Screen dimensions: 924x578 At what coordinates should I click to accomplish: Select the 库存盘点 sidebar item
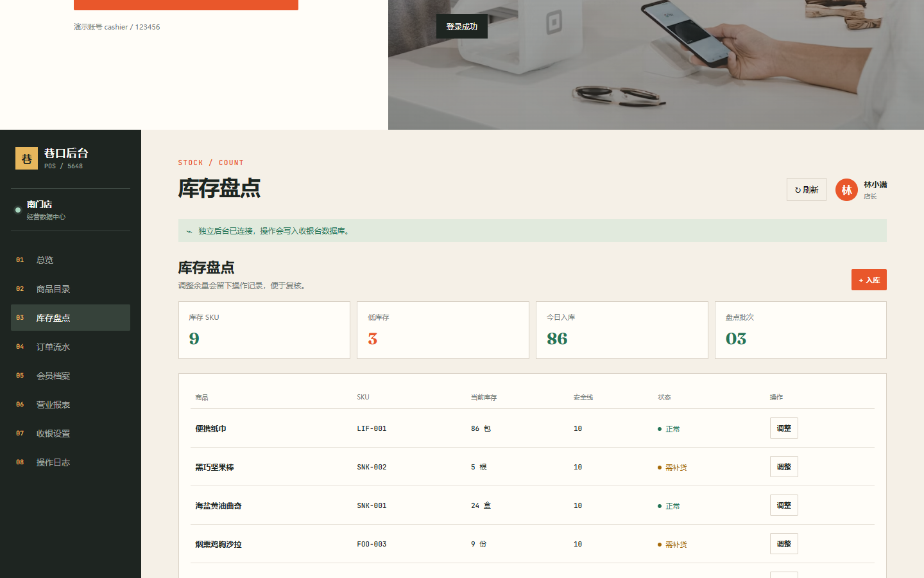coord(71,318)
